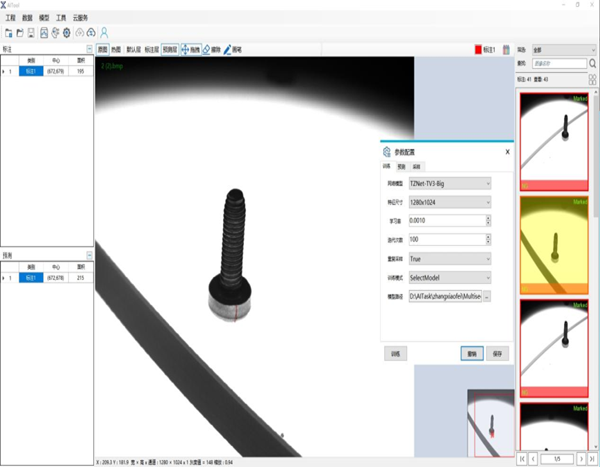Select the 画笔 (brush) tool
The image size is (600, 467).
233,48
